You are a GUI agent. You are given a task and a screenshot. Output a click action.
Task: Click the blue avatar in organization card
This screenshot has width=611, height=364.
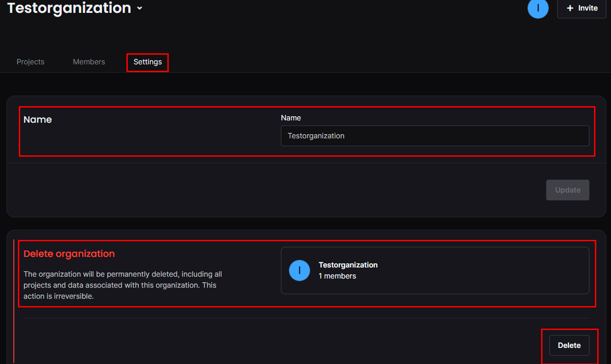299,270
